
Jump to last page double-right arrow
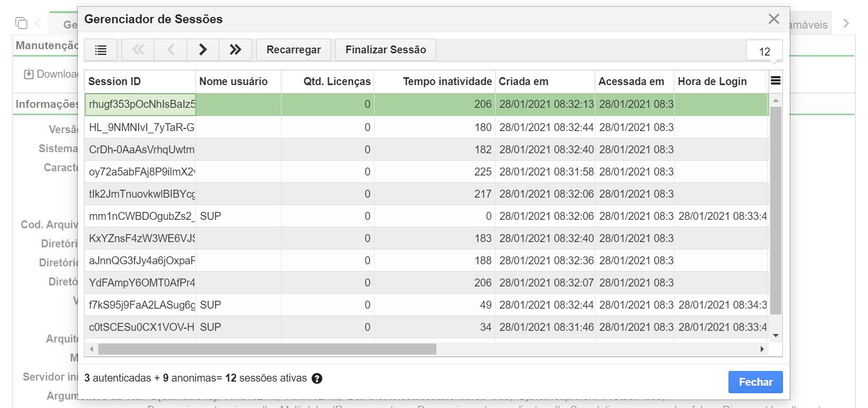[x=236, y=50]
